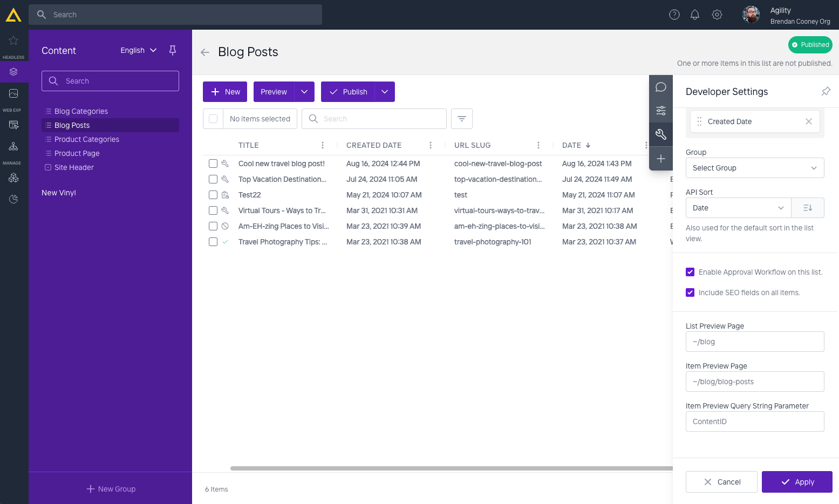Open the Headless content layers icon
Image resolution: width=839 pixels, height=504 pixels.
(x=13, y=72)
